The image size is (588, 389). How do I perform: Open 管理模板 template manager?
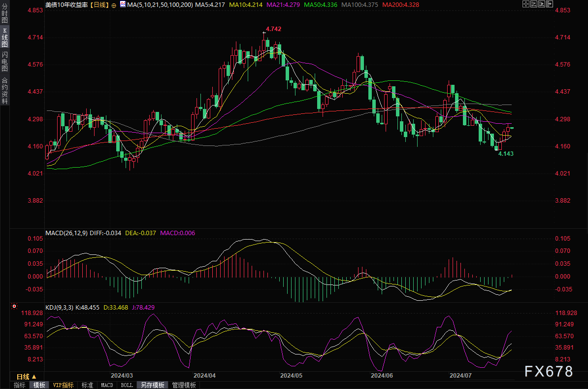pos(184,385)
